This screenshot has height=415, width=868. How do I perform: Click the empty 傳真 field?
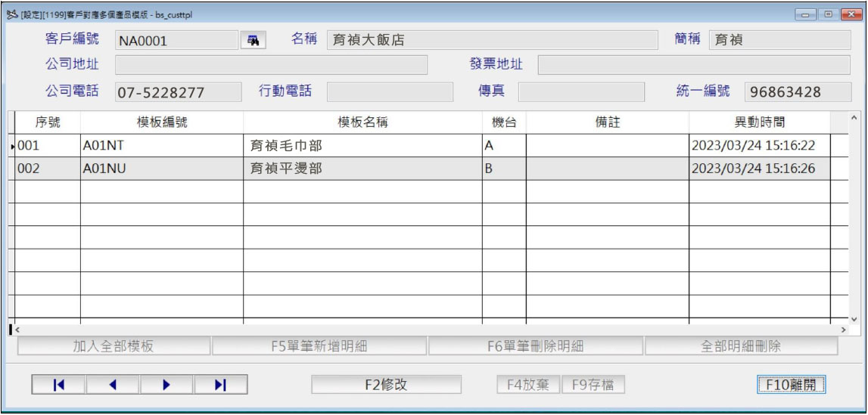[x=581, y=91]
